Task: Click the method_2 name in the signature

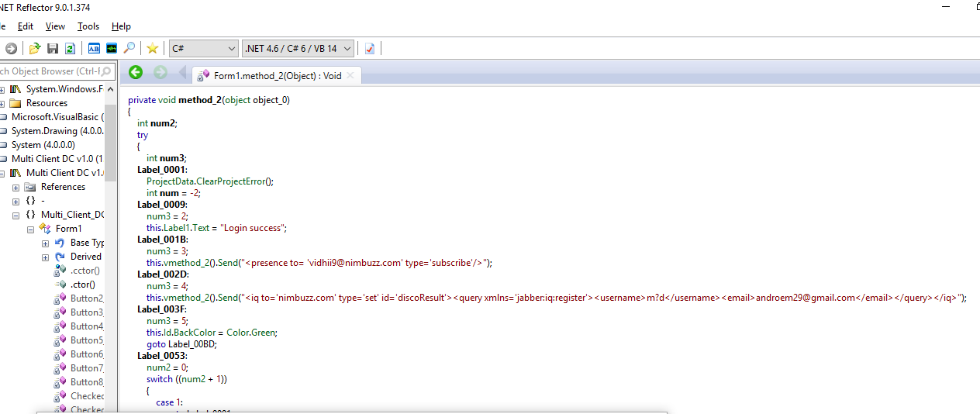Action: [200, 99]
